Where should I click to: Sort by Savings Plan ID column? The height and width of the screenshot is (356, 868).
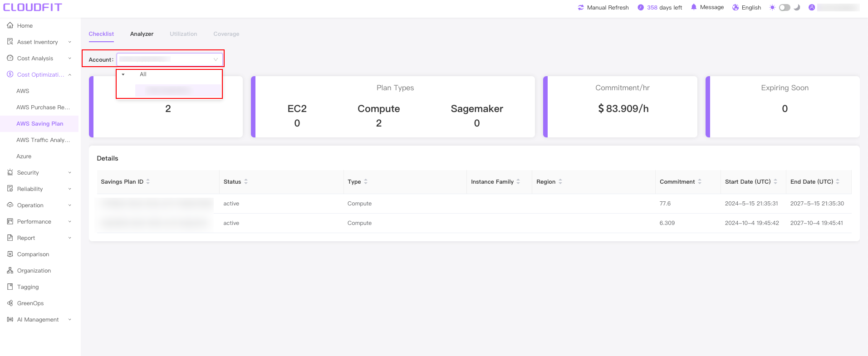(148, 181)
